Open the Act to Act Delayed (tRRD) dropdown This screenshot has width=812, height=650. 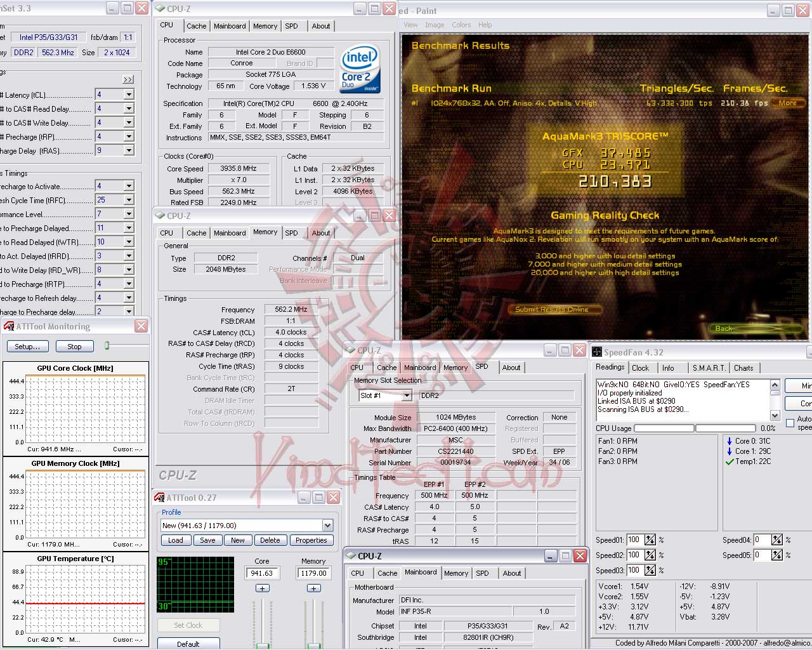point(129,256)
